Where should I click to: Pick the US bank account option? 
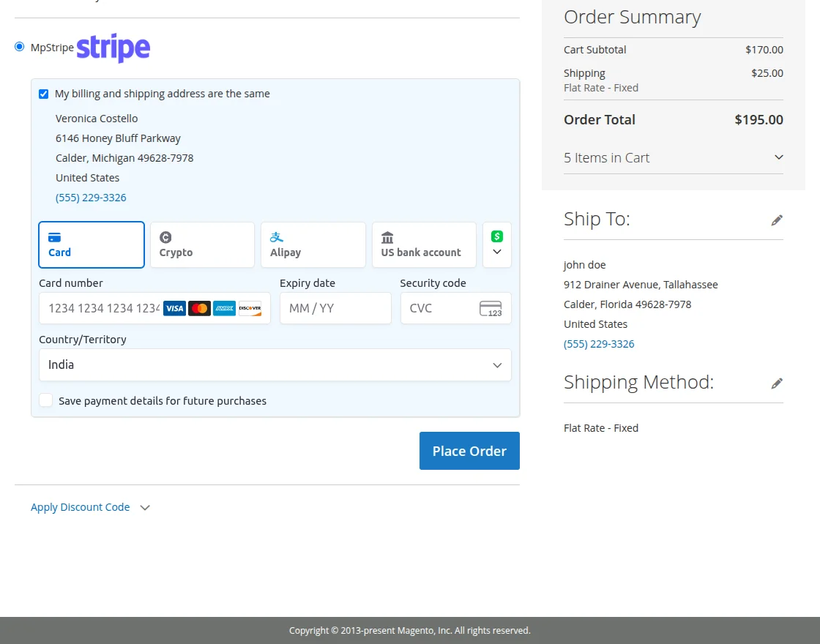tap(423, 244)
